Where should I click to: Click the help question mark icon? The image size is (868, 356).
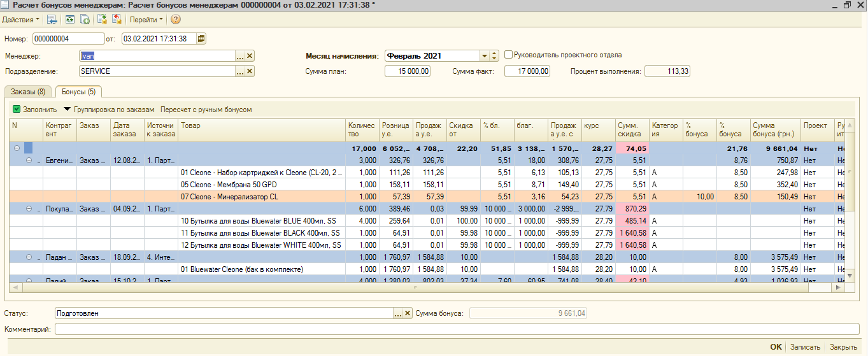point(176,20)
